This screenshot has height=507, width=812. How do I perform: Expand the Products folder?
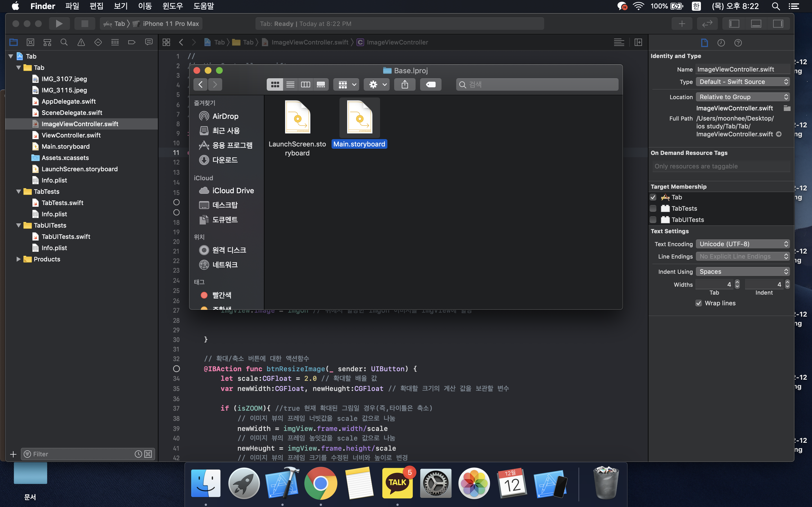point(18,259)
